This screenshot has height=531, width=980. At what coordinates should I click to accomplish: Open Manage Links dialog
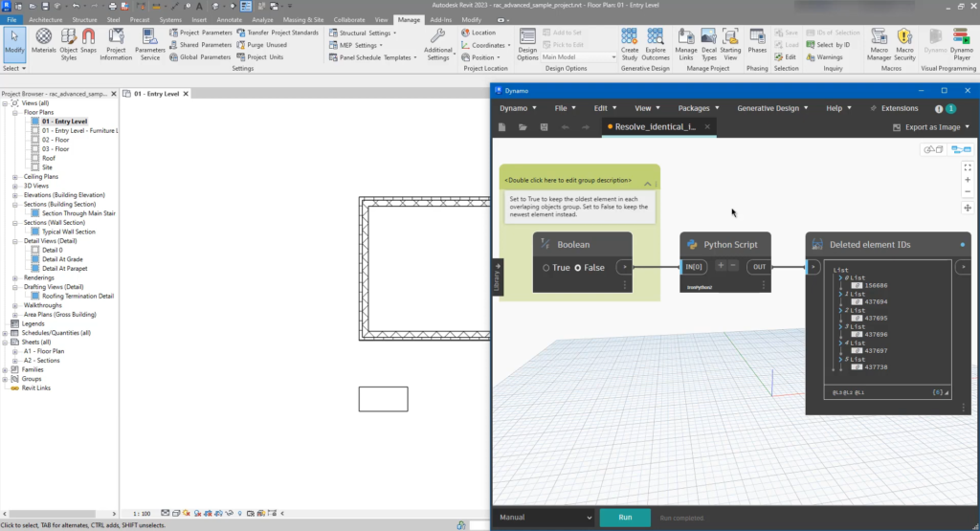[685, 44]
